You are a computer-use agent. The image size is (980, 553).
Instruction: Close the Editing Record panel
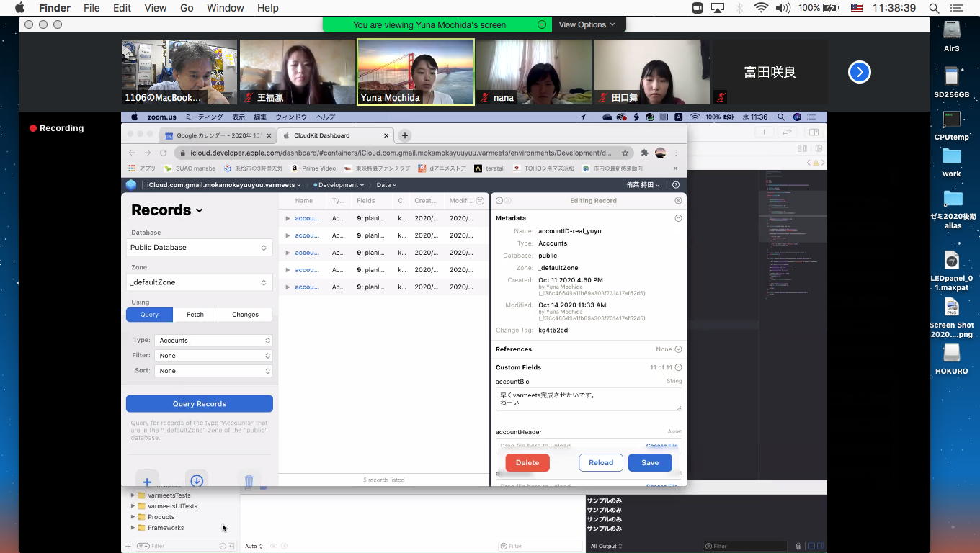pyautogui.click(x=678, y=201)
